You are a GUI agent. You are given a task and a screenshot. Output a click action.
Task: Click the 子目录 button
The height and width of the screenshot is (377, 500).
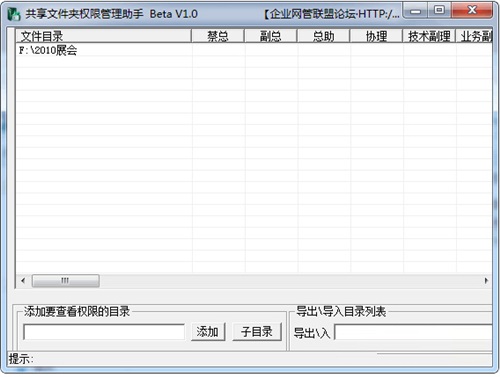(x=257, y=332)
